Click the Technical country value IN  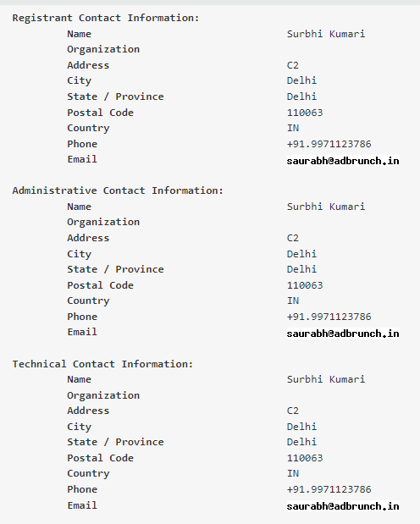coord(293,473)
